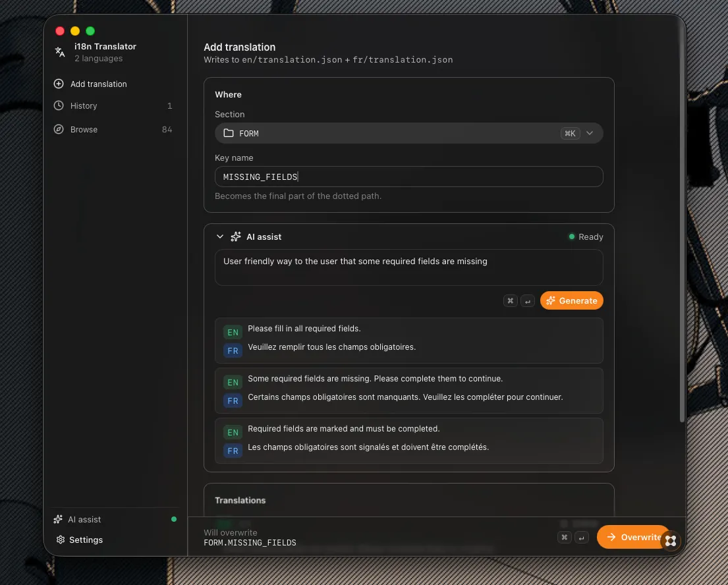Click the 'Where' panel heading
The width and height of the screenshot is (728, 585).
[x=228, y=95]
